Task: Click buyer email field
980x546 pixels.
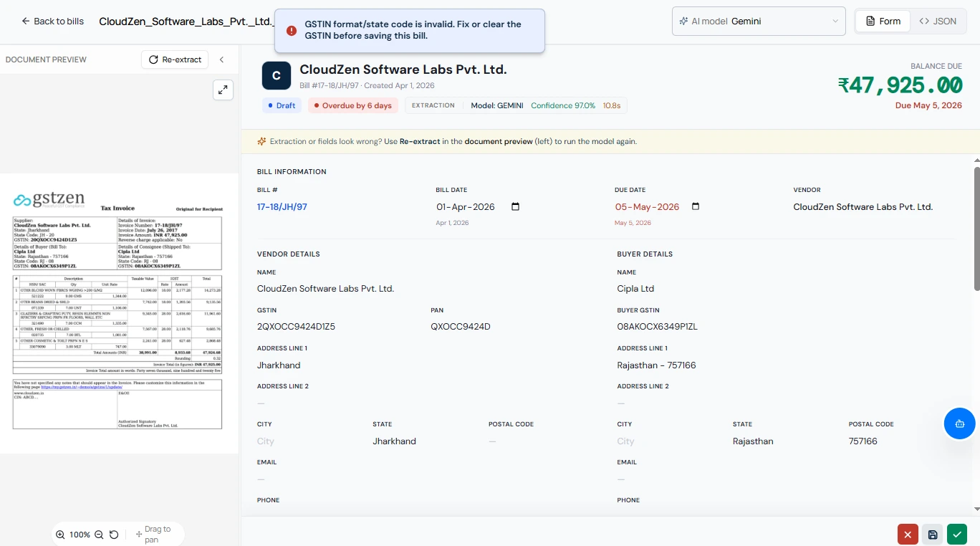Action: 621,479
